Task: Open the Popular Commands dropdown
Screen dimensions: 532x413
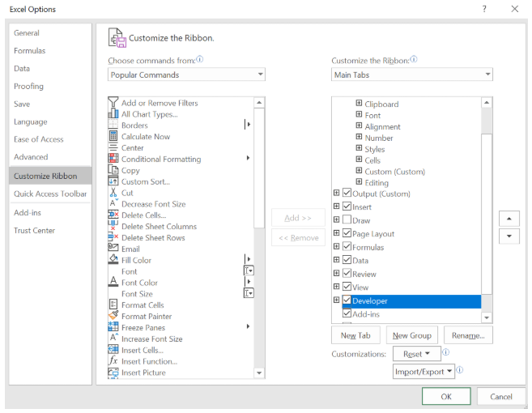Action: [186, 75]
